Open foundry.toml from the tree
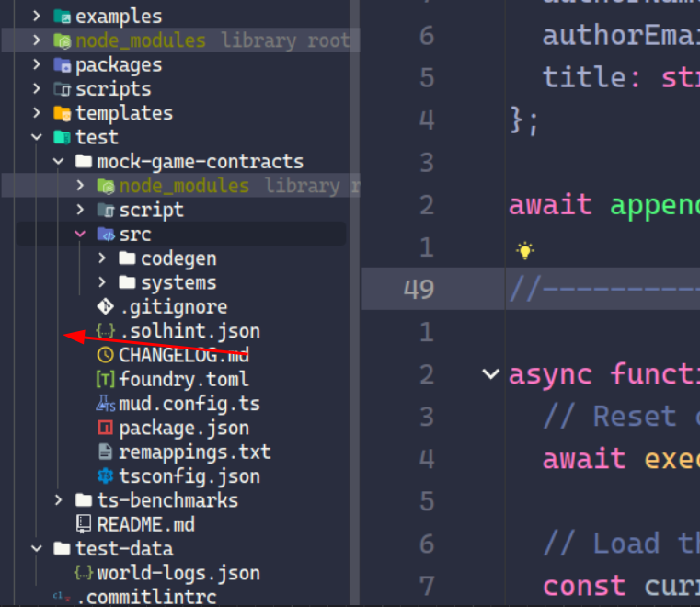Screen dimensions: 700x607 [183, 379]
